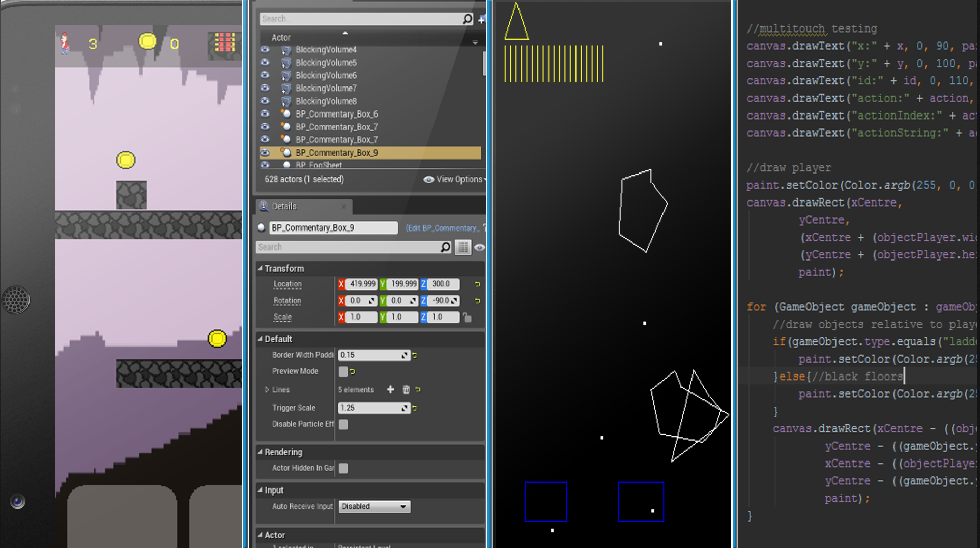Expand the Lines array property
Image resolution: width=980 pixels, height=548 pixels.
(267, 390)
